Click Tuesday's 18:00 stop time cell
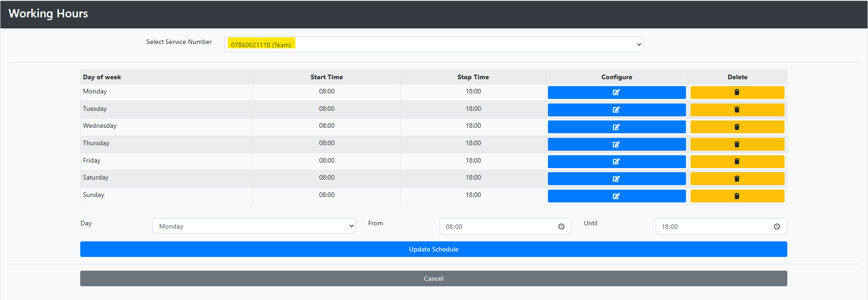Image resolution: width=868 pixels, height=300 pixels. [x=474, y=109]
